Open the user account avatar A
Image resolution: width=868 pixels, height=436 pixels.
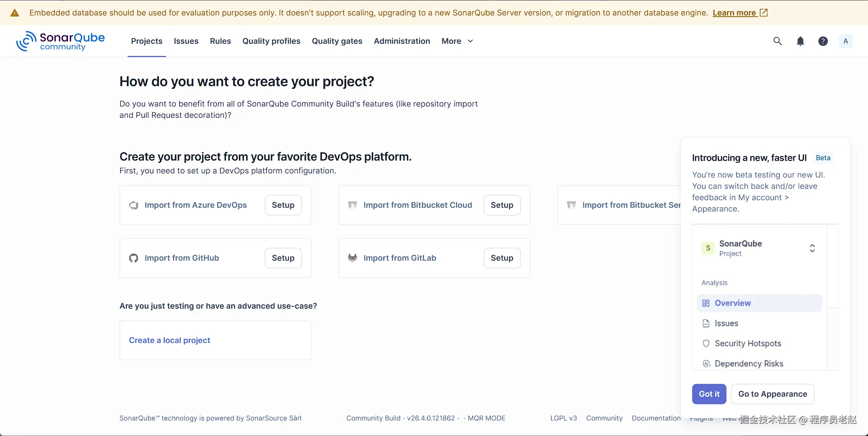(x=846, y=41)
